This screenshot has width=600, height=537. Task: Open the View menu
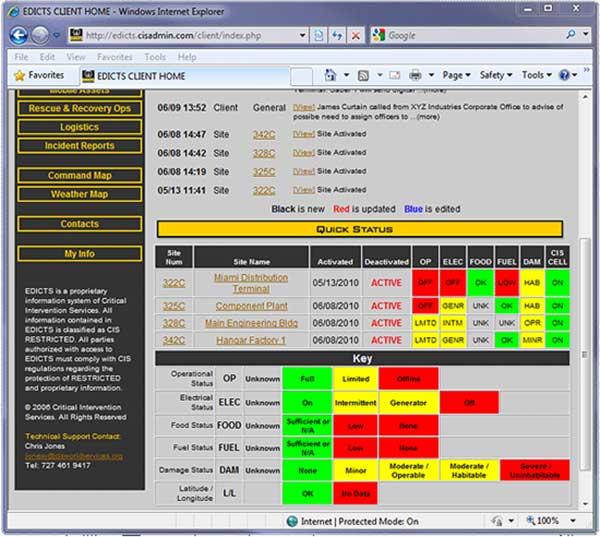(x=76, y=57)
